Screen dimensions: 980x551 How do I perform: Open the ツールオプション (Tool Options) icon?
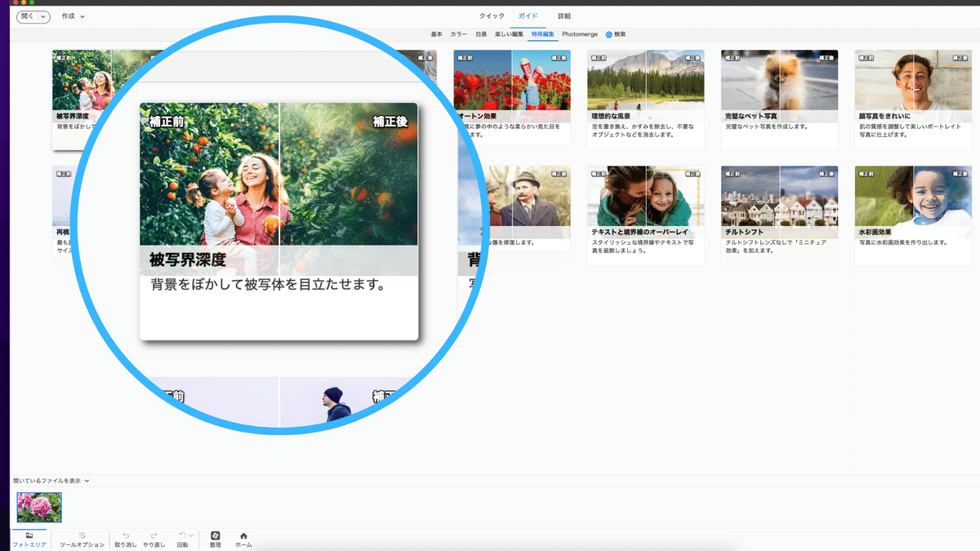[x=82, y=540]
